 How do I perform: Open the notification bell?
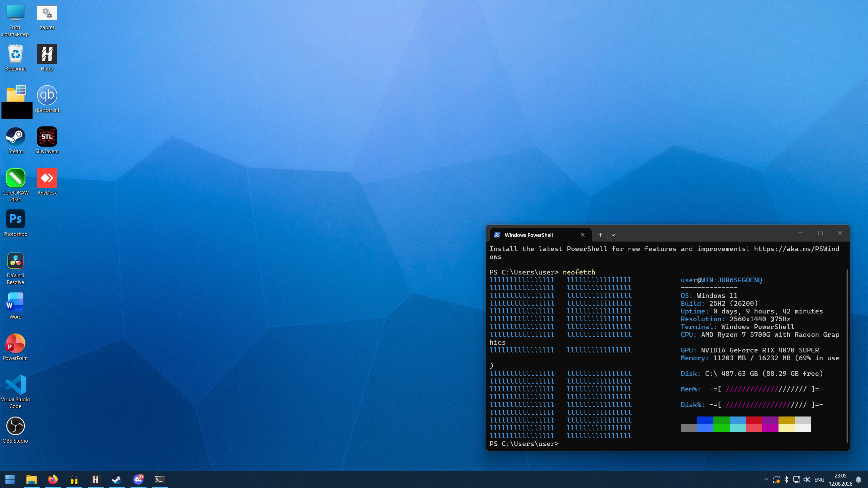[x=859, y=480]
